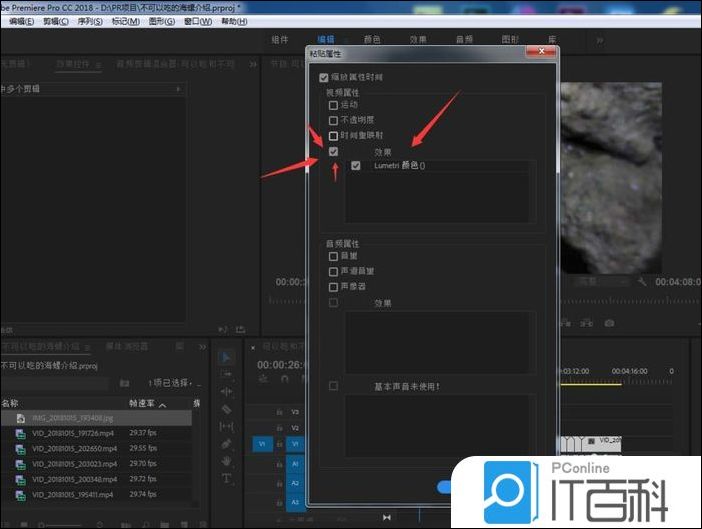Viewport: 702px width, 529px height.
Task: Click the lock icon of track V2
Action: 279,428
